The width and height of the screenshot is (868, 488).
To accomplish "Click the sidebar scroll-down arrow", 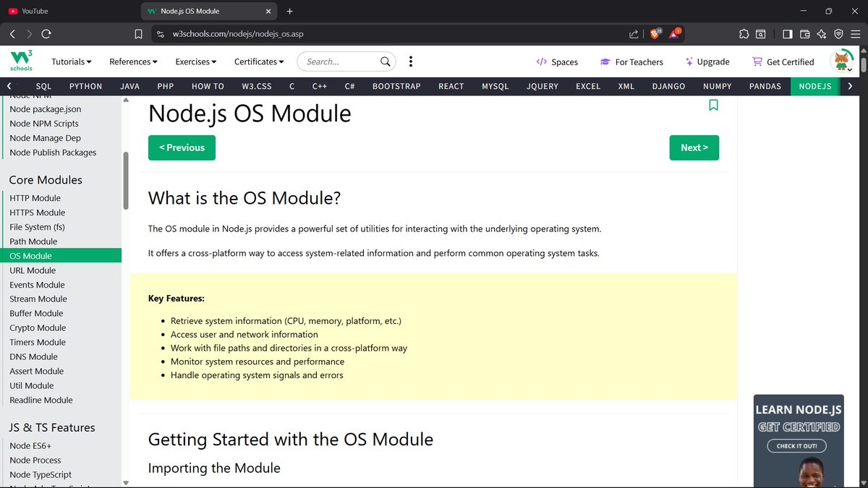I will pos(126,482).
